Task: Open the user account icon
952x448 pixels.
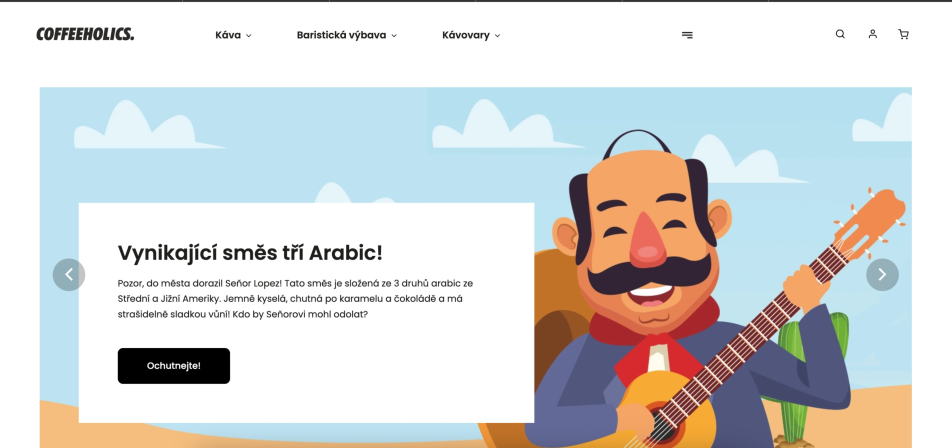Action: point(872,34)
